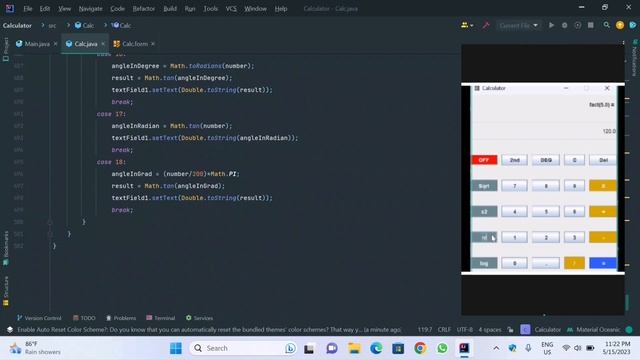Open the Version Control tool window

(x=39, y=318)
